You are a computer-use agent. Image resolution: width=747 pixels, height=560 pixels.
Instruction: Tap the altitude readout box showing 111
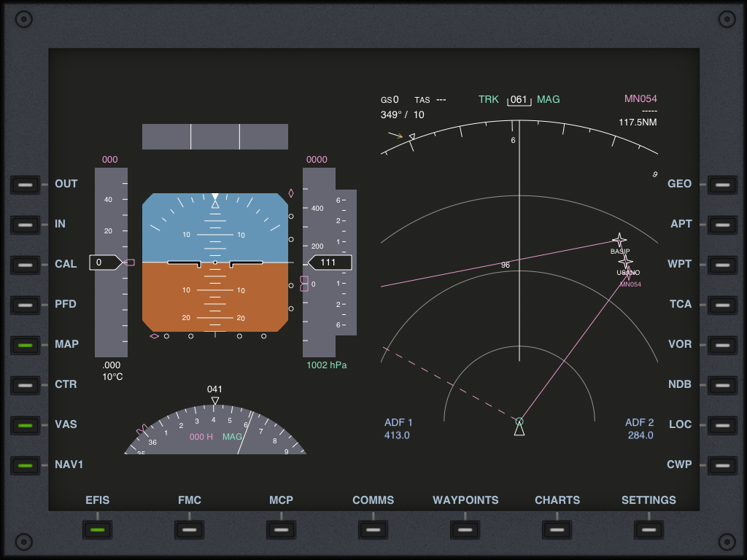click(x=330, y=262)
